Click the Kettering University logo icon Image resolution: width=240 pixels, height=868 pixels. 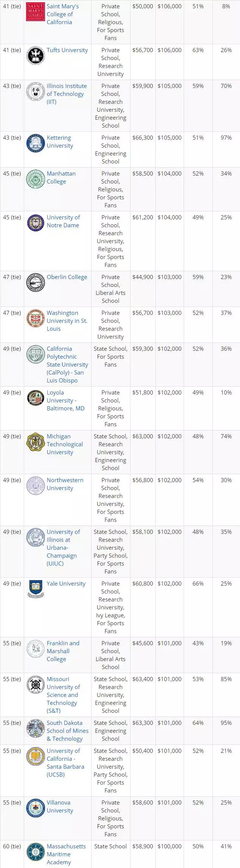36,144
